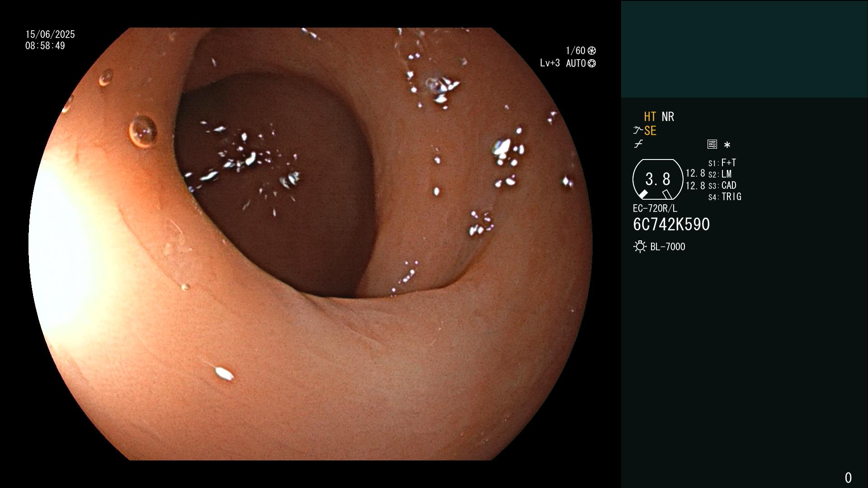Click the AUTO iris mode icon
The height and width of the screenshot is (488, 868).
coord(592,63)
